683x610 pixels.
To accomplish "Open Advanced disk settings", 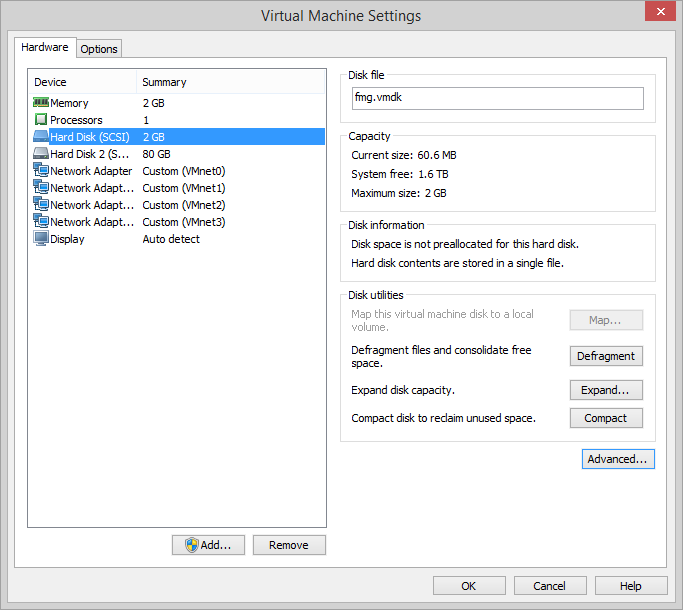I will [618, 459].
